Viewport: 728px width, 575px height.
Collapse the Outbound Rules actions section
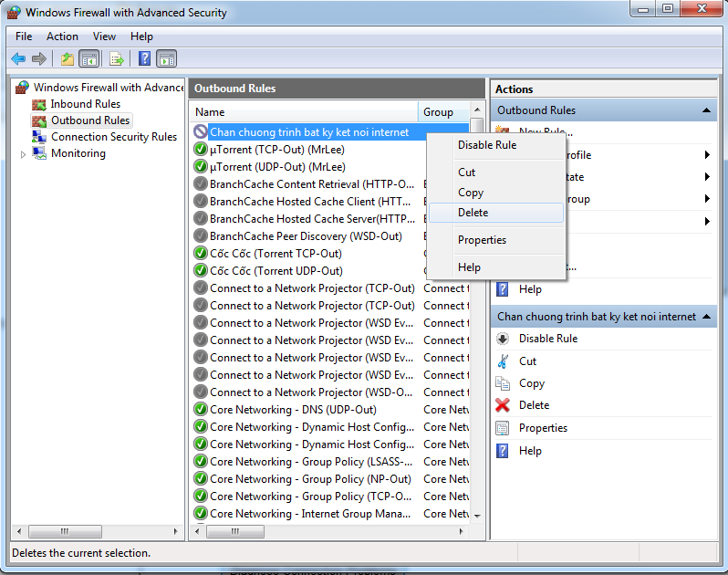[x=707, y=110]
